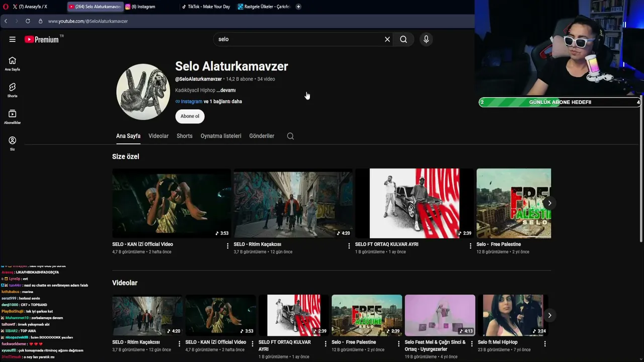Open options for Ritim Kaçakcısı in Videolar row
The height and width of the screenshot is (362, 644).
[x=179, y=344]
